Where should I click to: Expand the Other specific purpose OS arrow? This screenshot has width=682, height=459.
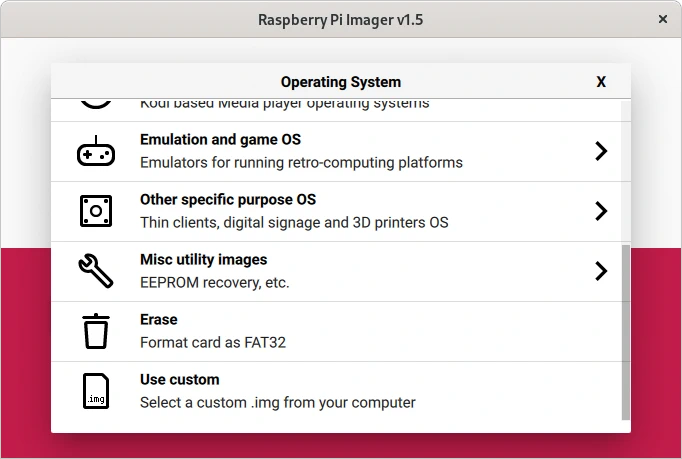[x=601, y=211]
